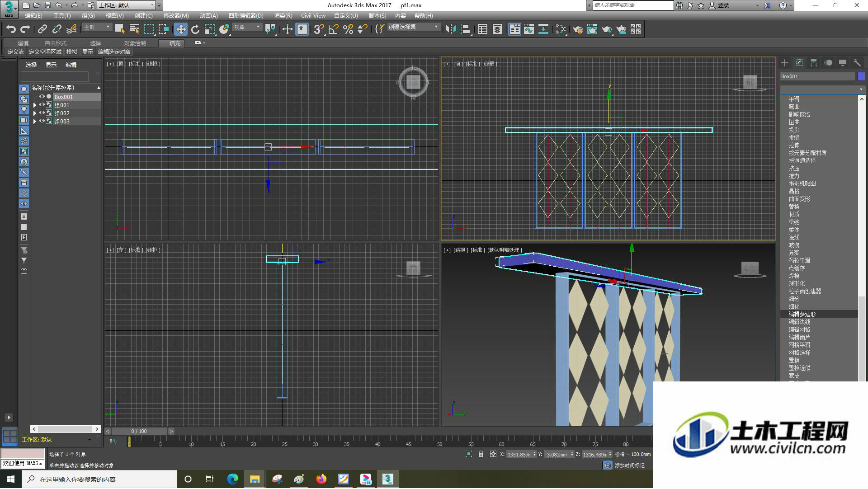Open the modifier list dropdown
Image resolution: width=868 pixels, height=489 pixels.
(x=822, y=89)
